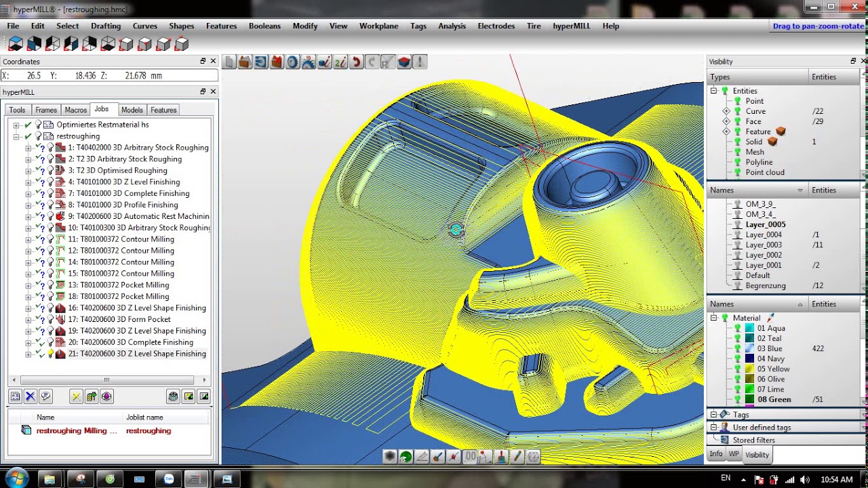Open Zalo from the taskbar
The width and height of the screenshot is (868, 488).
[x=169, y=479]
